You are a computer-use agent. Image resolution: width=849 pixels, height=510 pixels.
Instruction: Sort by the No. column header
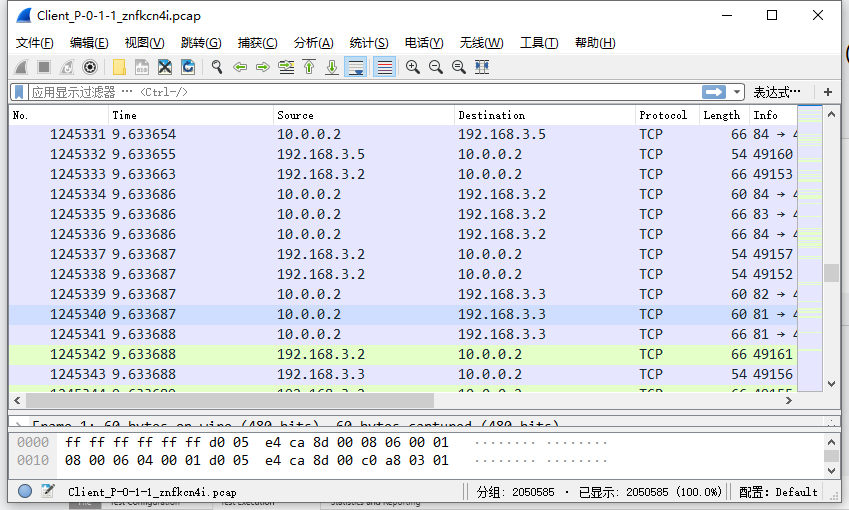(x=58, y=115)
